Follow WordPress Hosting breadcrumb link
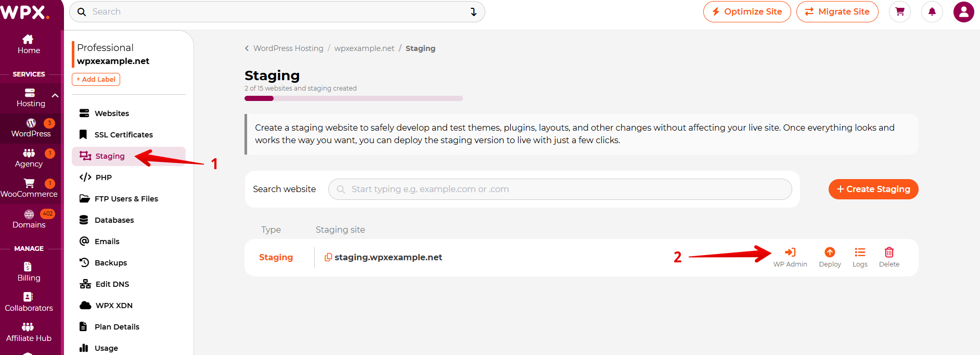980x355 pixels. coord(288,48)
